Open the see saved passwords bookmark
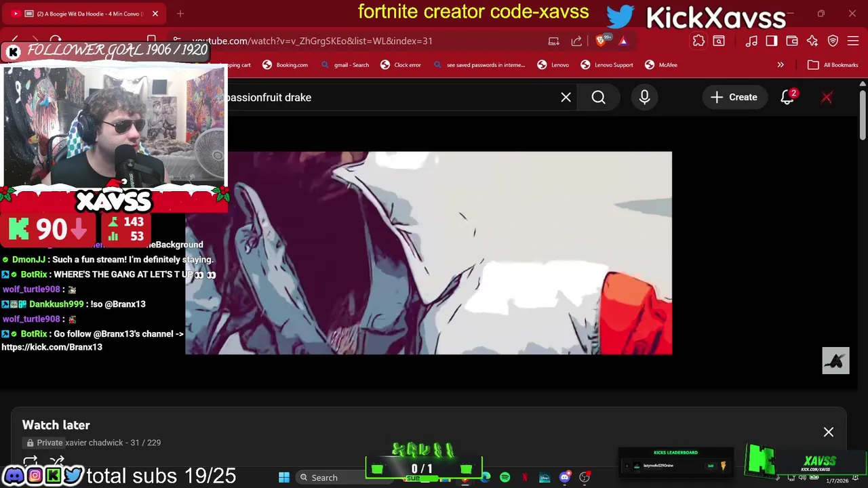This screenshot has width=868, height=488. [x=479, y=65]
